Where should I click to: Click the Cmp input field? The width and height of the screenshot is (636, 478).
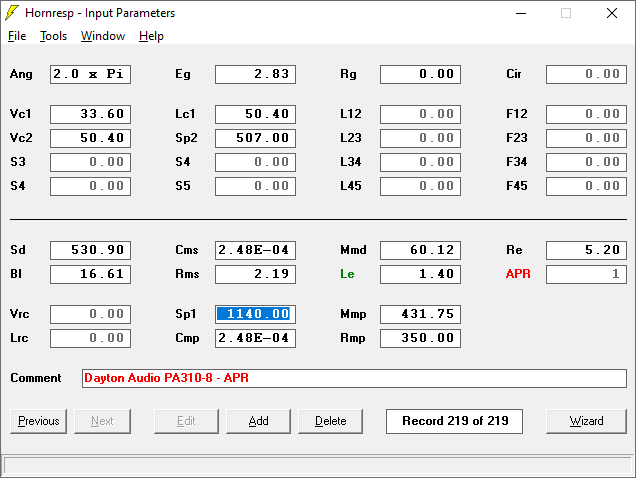point(256,338)
